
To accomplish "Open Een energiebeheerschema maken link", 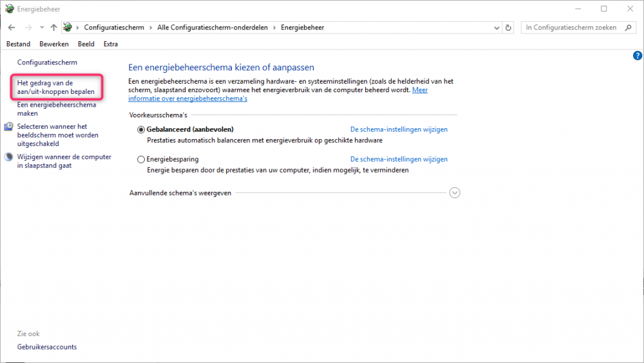I will pos(57,109).
